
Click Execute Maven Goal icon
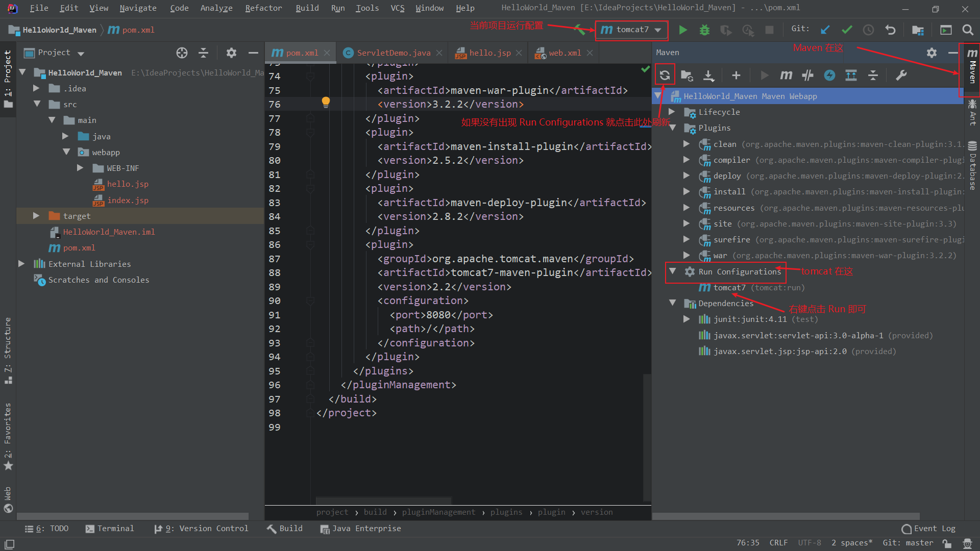pyautogui.click(x=786, y=76)
